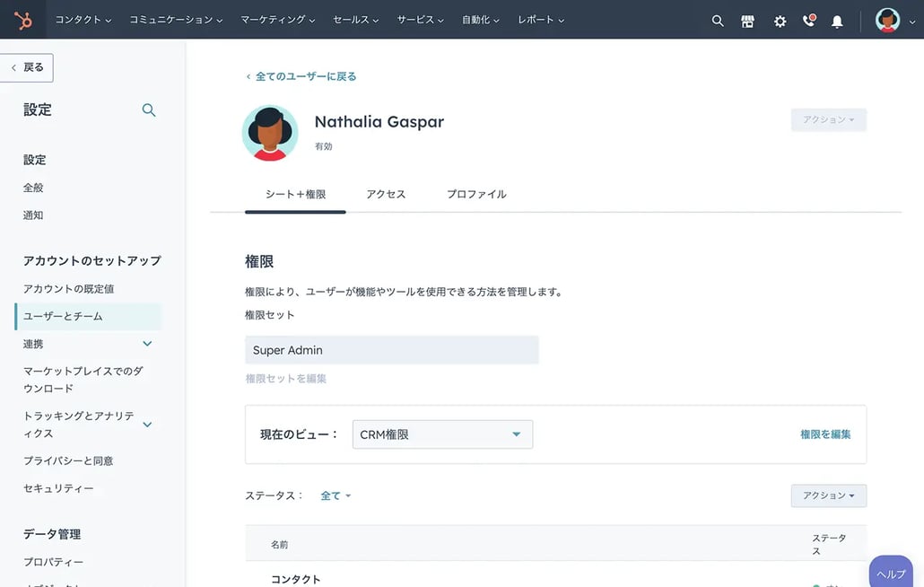This screenshot has width=924, height=587.
Task: Open the disabled アクション button near user name
Action: point(828,119)
